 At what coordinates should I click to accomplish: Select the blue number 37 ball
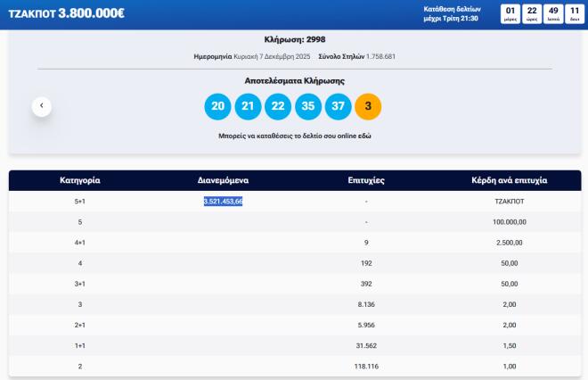[338, 106]
